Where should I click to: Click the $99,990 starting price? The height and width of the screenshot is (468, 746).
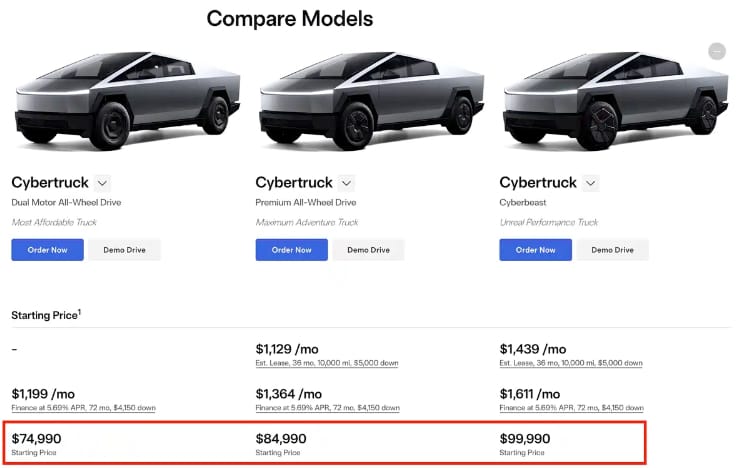pos(525,439)
